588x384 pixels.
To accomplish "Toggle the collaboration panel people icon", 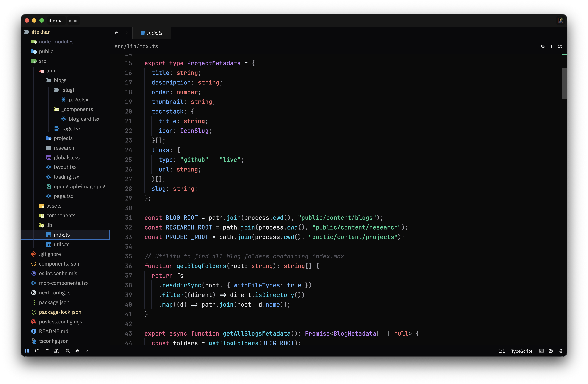I will tap(56, 351).
